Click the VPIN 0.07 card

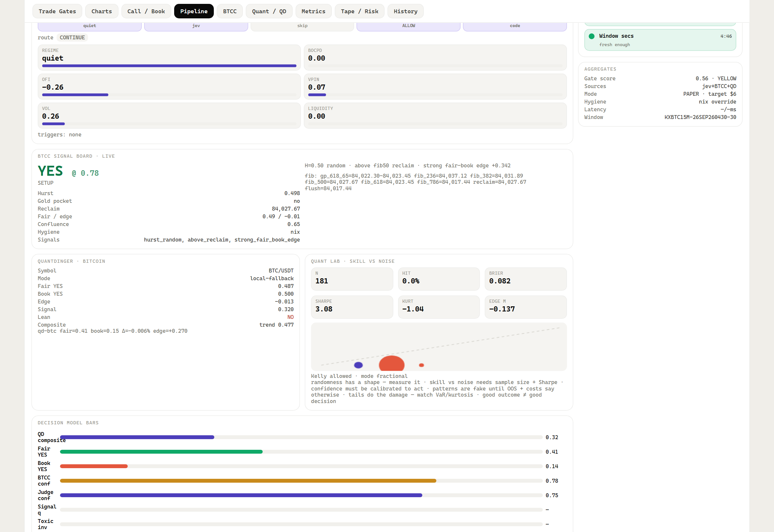tap(435, 87)
